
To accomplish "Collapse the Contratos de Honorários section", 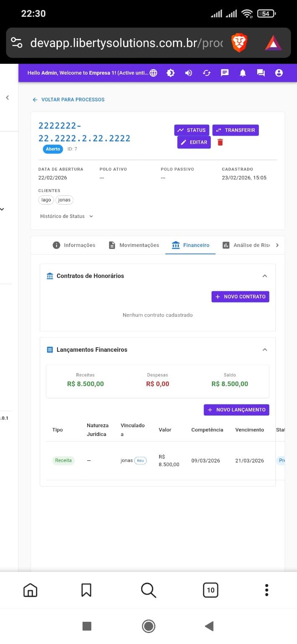I will [x=264, y=276].
